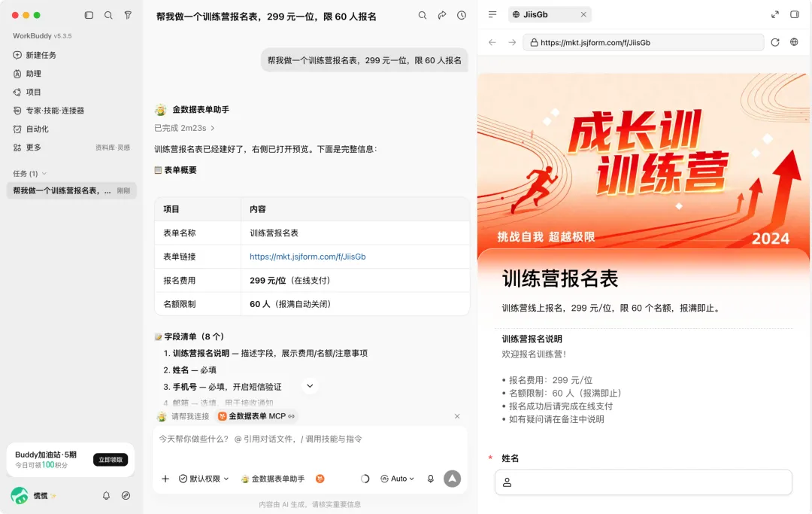Click 立即领取 on Buddy加油站 card
The image size is (812, 514).
pyautogui.click(x=111, y=460)
